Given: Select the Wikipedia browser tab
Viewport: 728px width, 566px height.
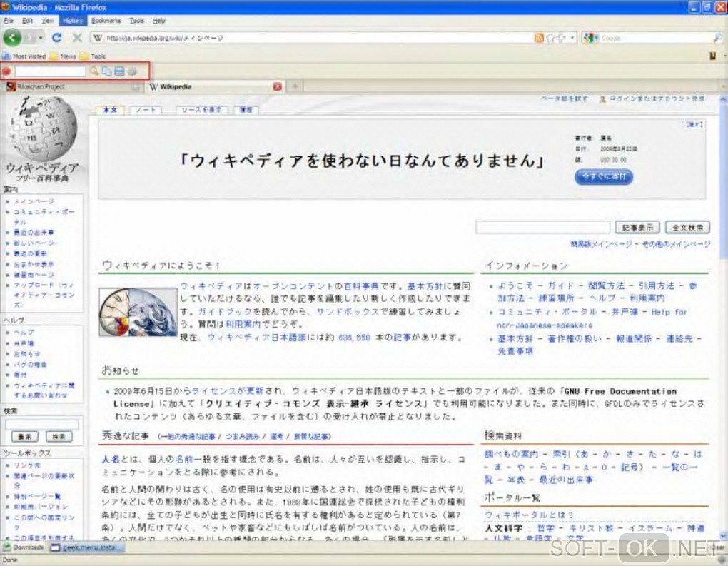Looking at the screenshot, I should 215,86.
